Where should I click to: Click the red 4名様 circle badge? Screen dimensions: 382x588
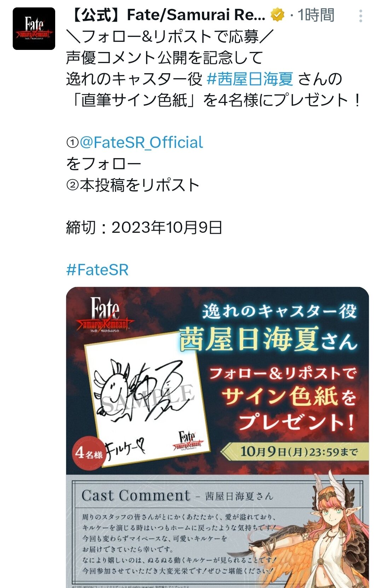tap(89, 454)
